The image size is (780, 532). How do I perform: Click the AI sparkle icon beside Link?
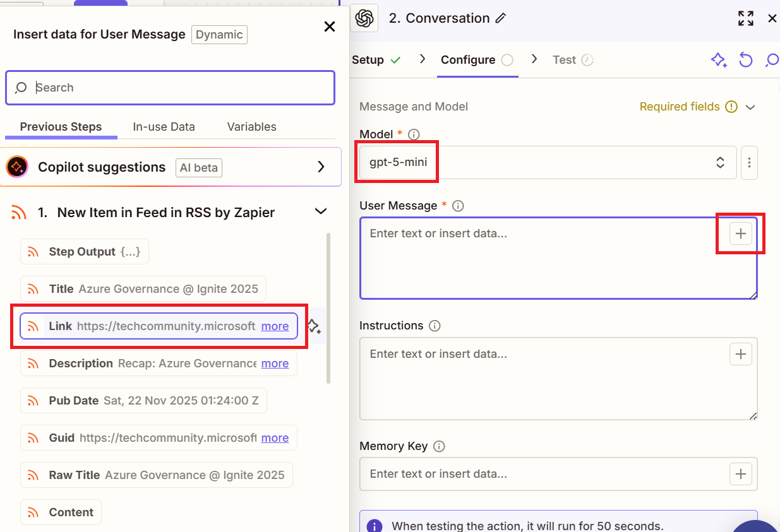coord(314,326)
